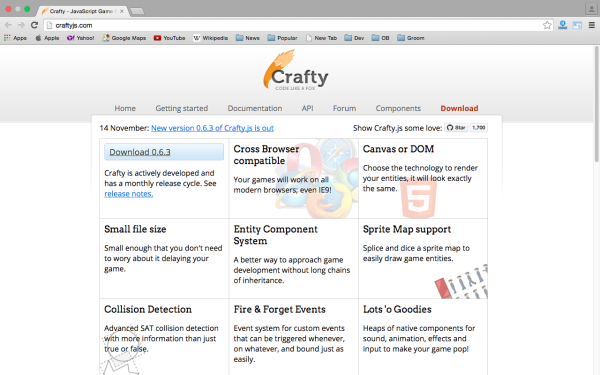
Task: Click the browser forward arrow
Action: (x=21, y=25)
